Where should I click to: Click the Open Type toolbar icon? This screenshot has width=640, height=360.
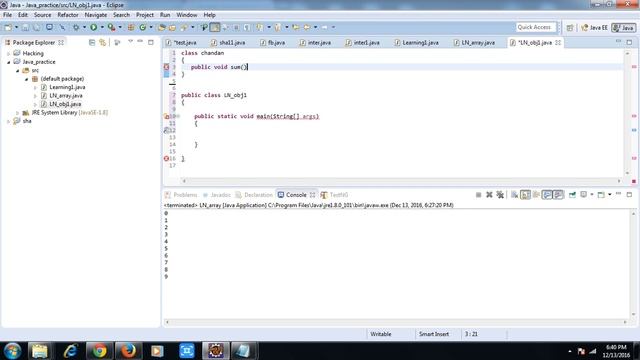tap(161, 27)
